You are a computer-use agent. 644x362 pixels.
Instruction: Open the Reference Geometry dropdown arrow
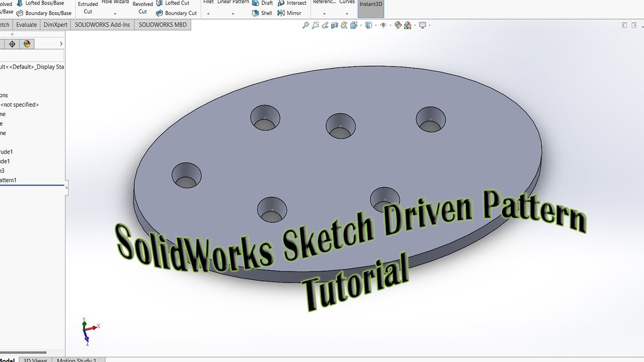pos(324,14)
